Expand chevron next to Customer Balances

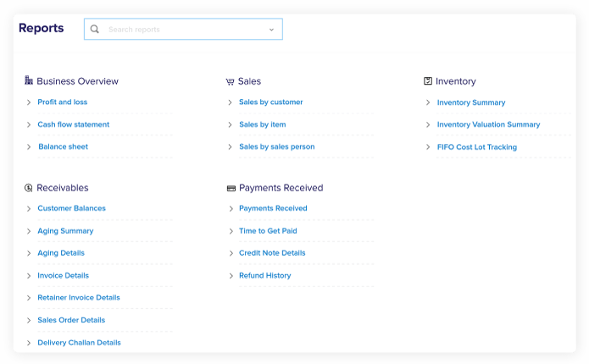(29, 208)
